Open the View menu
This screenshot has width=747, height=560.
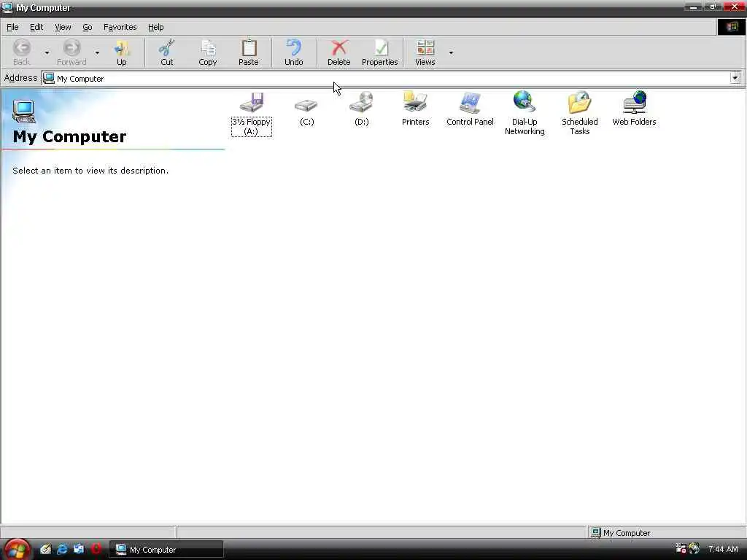tap(63, 27)
